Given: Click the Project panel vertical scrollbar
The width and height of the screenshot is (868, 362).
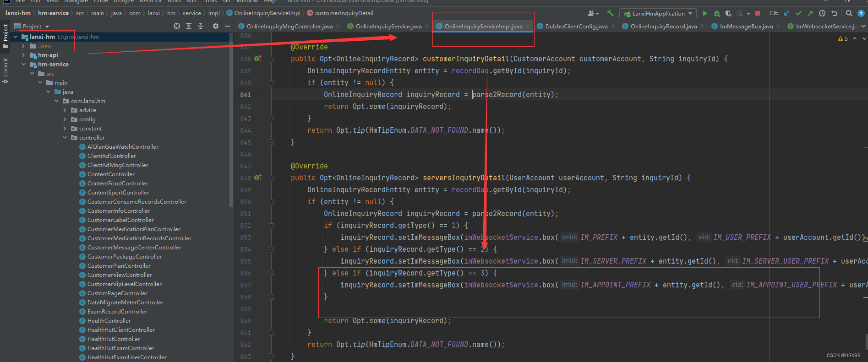Looking at the screenshot, I should pos(231,119).
